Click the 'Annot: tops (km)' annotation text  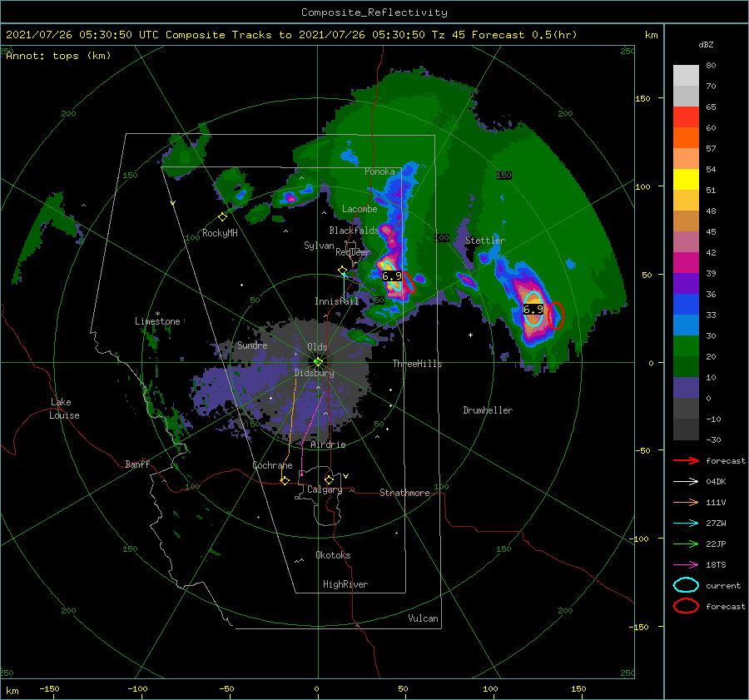pos(58,56)
